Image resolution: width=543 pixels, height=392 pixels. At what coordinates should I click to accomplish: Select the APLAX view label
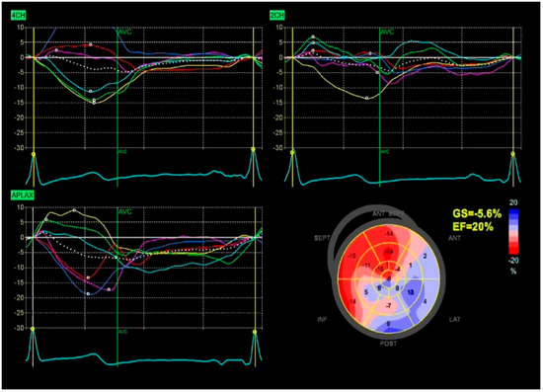point(22,196)
